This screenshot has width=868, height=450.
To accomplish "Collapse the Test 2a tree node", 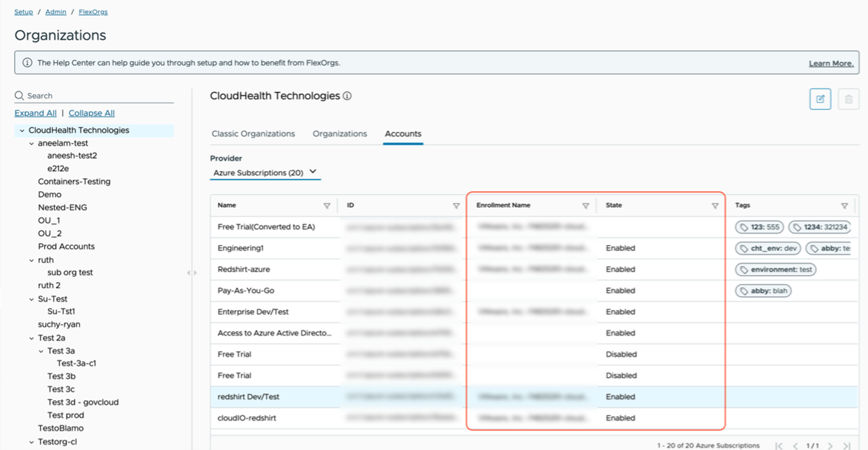I will pyautogui.click(x=32, y=338).
